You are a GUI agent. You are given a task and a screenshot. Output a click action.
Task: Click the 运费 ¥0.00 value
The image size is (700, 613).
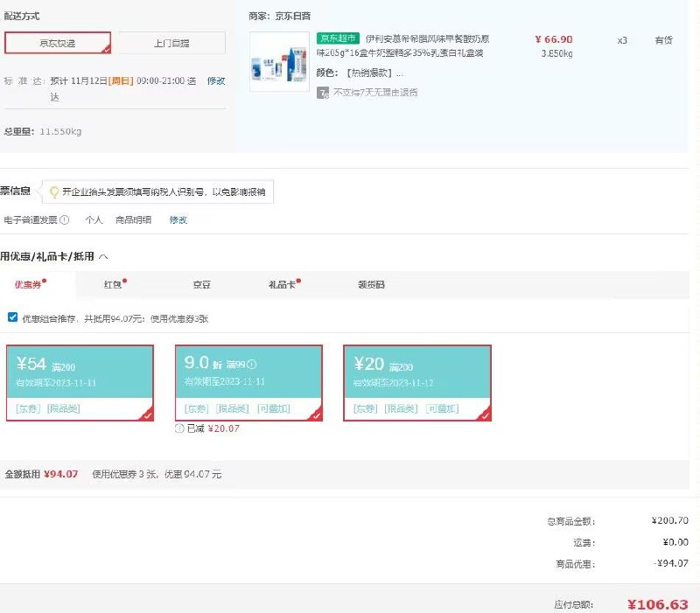pos(675,542)
